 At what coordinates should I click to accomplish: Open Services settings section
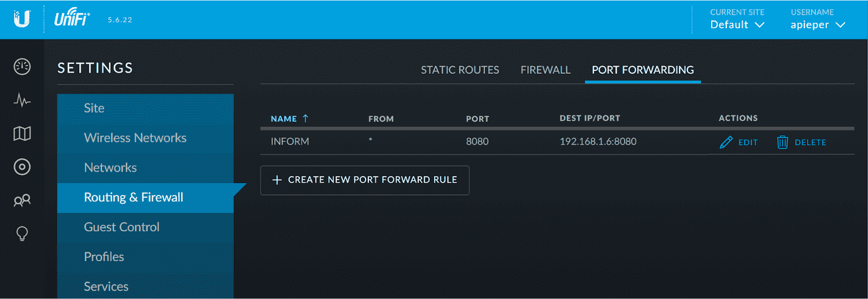click(x=145, y=285)
